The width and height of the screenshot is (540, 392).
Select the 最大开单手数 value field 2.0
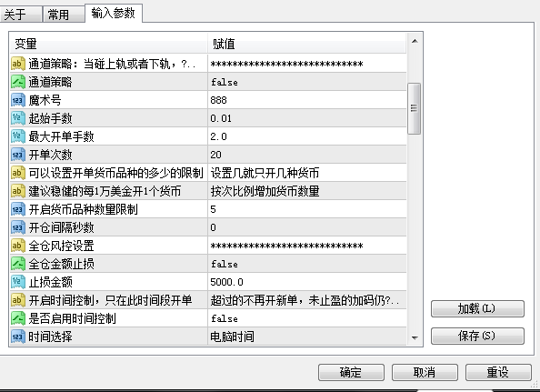307,136
